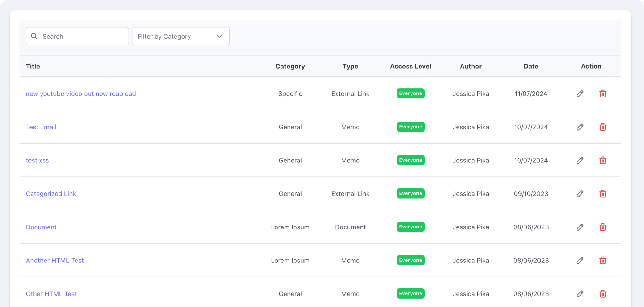Edit the Document row
The width and height of the screenshot is (644, 307).
[x=580, y=227]
